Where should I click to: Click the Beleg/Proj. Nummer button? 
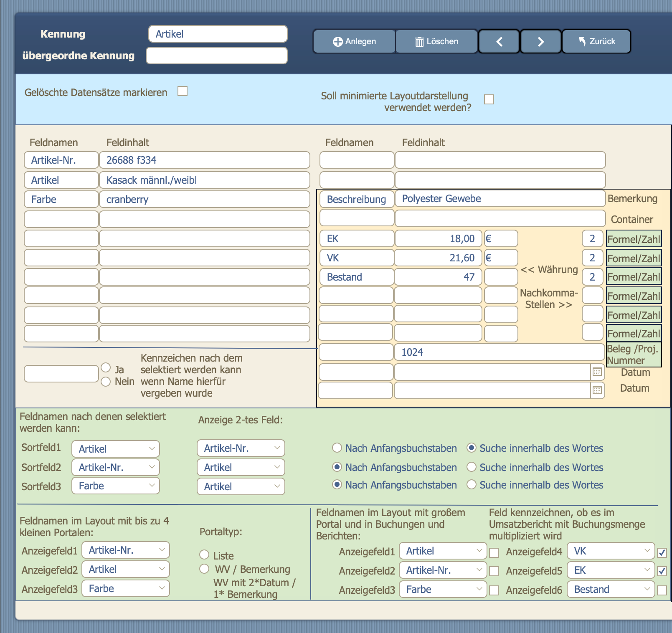coord(634,354)
